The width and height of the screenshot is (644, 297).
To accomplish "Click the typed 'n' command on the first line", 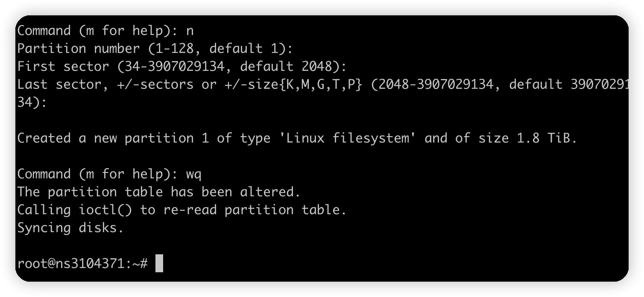I will (190, 31).
